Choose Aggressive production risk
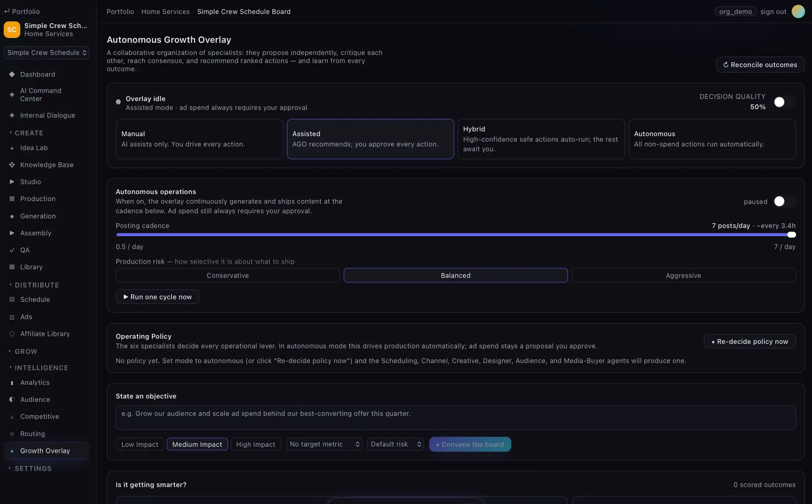The image size is (812, 504). tap(683, 275)
